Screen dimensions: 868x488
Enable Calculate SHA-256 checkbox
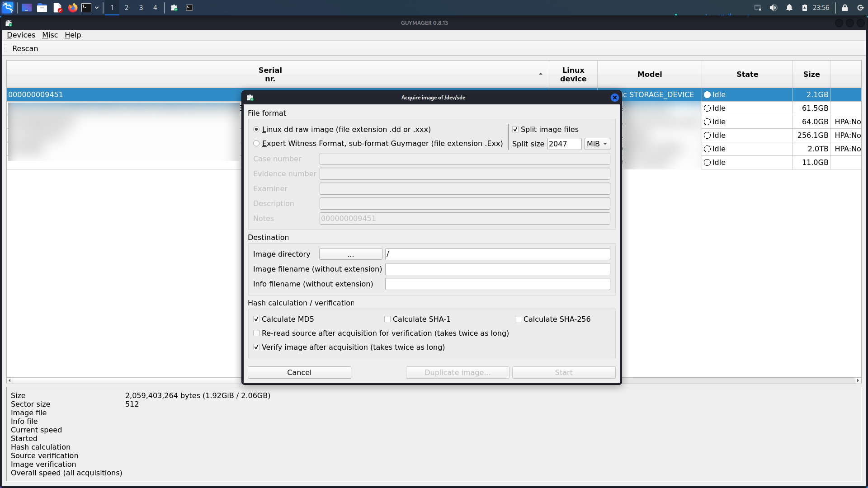tap(518, 319)
